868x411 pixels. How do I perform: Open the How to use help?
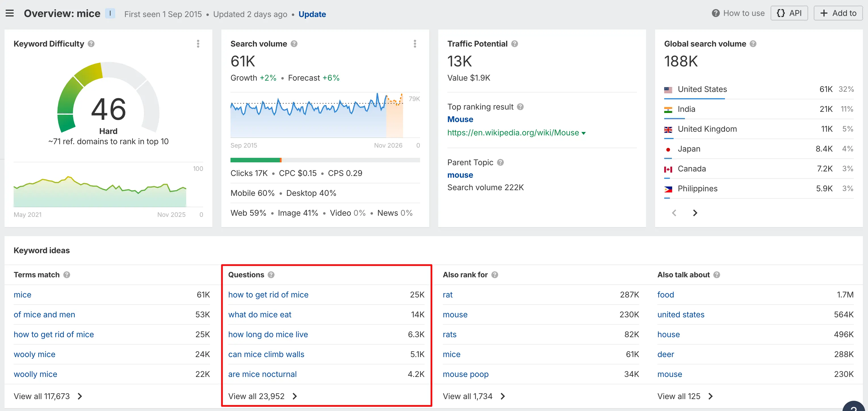coord(738,13)
